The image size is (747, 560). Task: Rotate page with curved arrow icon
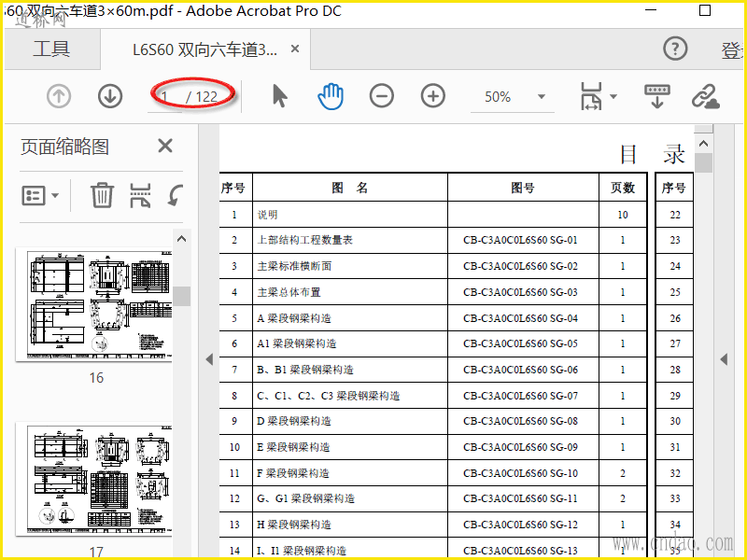pos(176,195)
